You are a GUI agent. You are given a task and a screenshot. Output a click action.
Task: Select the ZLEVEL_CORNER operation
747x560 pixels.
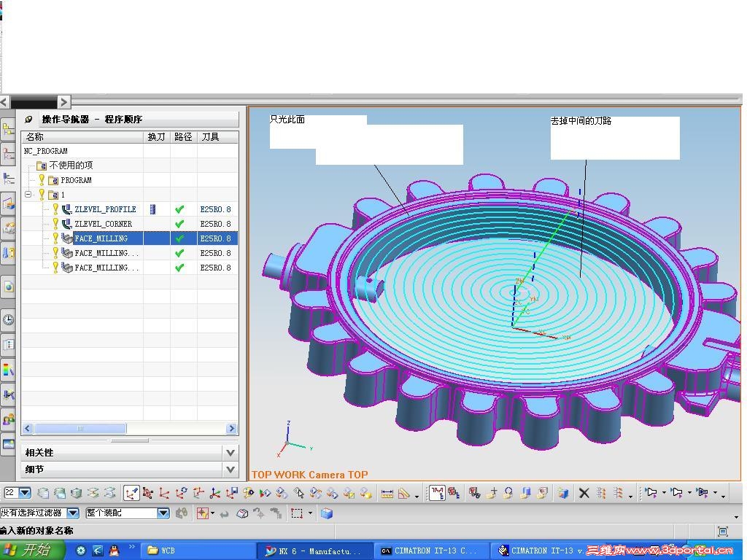click(x=104, y=224)
